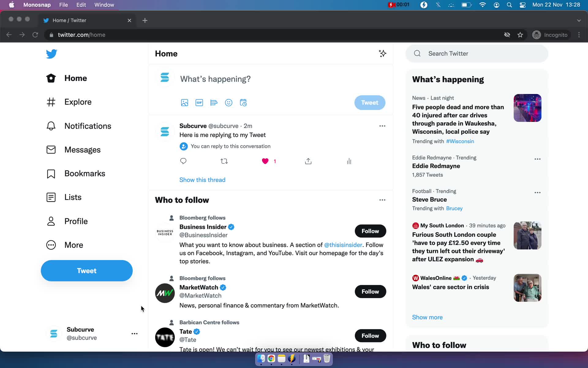
Task: Click the compose box Tweet button
Action: point(370,103)
